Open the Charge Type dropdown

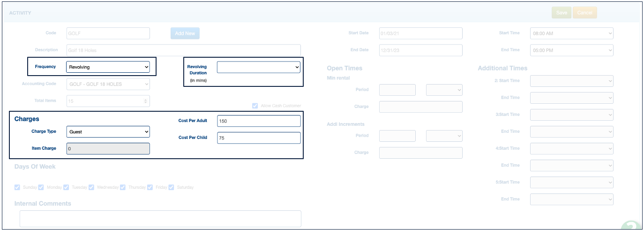pyautogui.click(x=108, y=132)
